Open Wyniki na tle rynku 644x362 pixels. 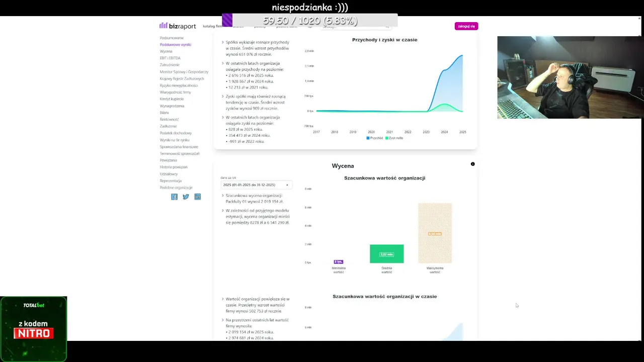click(175, 140)
